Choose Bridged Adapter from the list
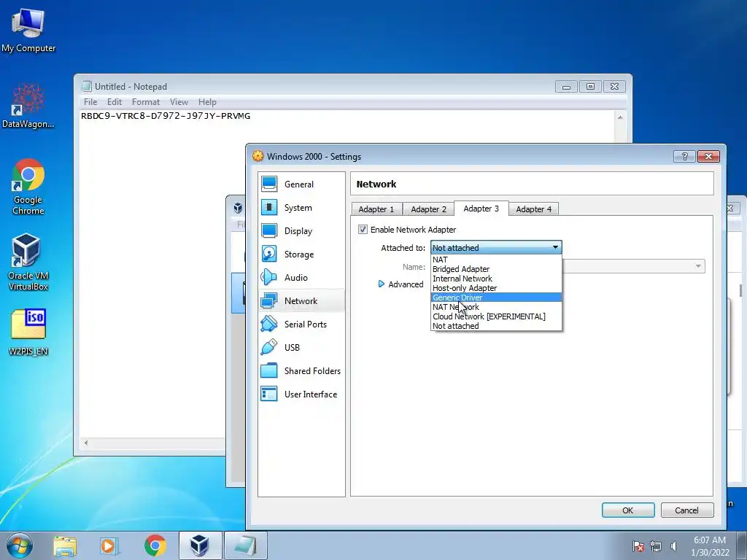This screenshot has height=560, width=747. [x=496, y=269]
